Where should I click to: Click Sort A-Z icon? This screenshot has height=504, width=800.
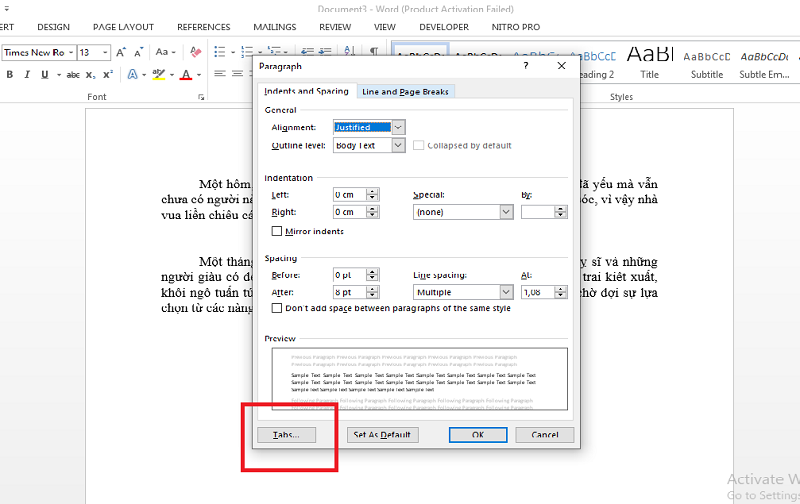(349, 51)
